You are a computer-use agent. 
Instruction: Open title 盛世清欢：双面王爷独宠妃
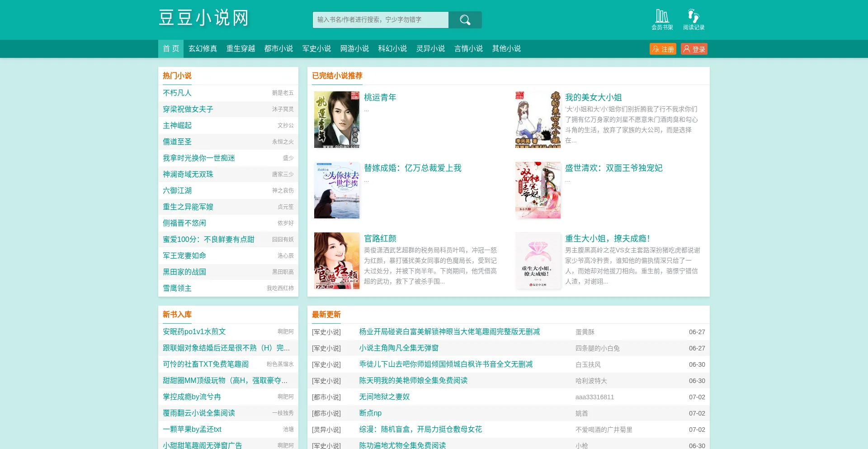613,168
